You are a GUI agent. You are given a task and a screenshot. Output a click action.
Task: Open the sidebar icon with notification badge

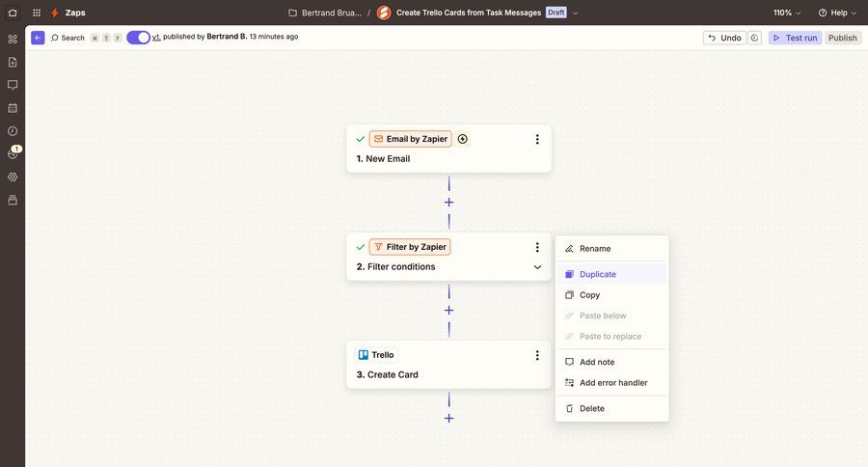tap(13, 153)
